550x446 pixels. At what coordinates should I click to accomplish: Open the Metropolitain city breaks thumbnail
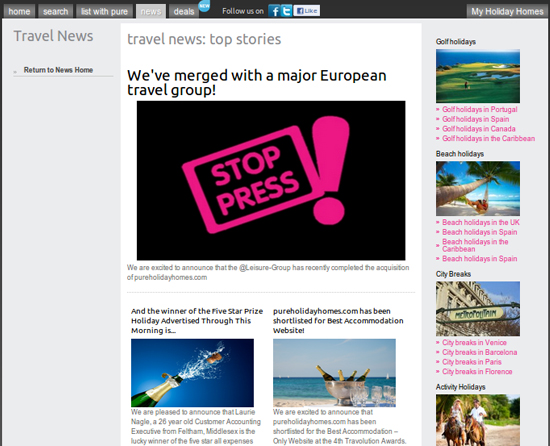point(478,309)
